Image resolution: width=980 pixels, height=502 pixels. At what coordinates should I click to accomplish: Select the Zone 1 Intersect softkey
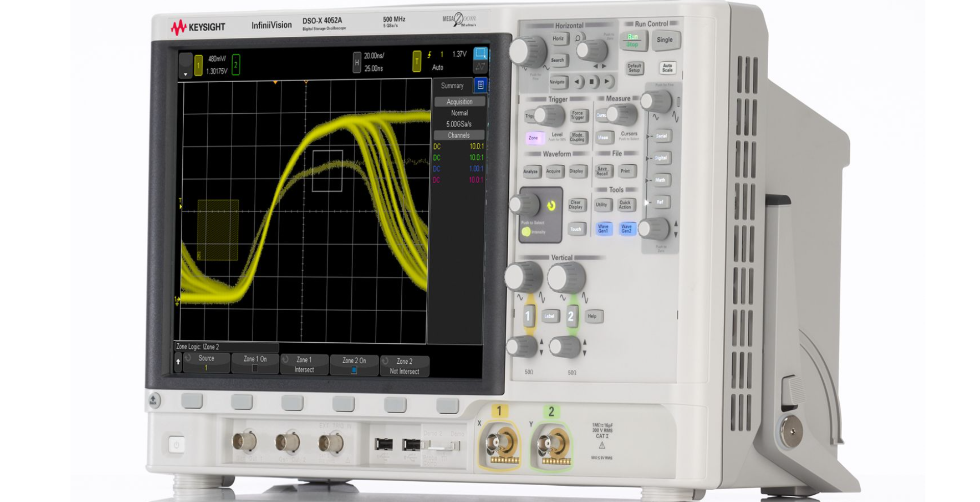(304, 364)
